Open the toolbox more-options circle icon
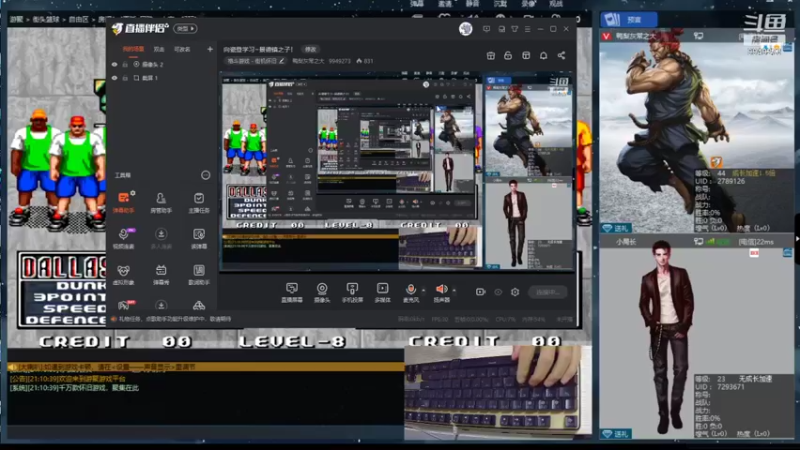The image size is (800, 450). tap(206, 175)
